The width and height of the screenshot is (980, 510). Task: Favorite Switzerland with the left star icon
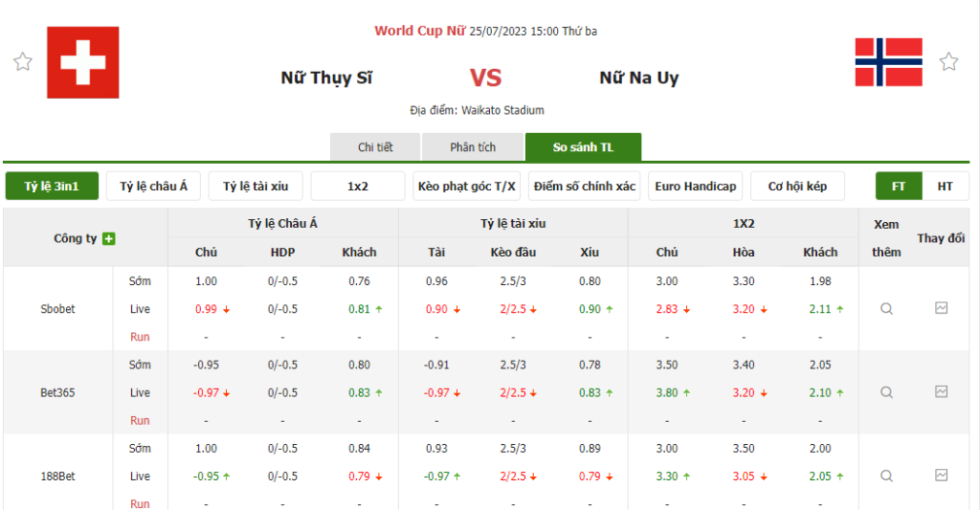23,62
